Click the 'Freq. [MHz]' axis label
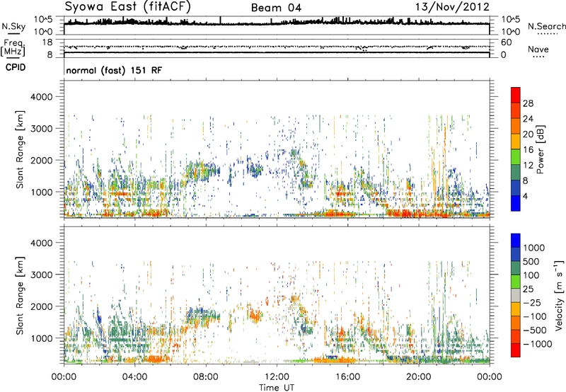This screenshot has width=566, height=392. [13, 48]
